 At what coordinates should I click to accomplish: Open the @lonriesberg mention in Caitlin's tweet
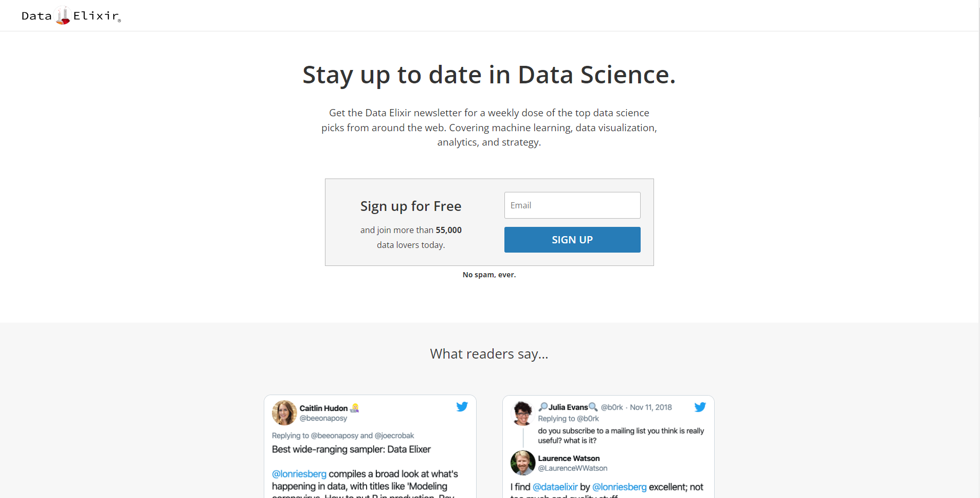299,474
